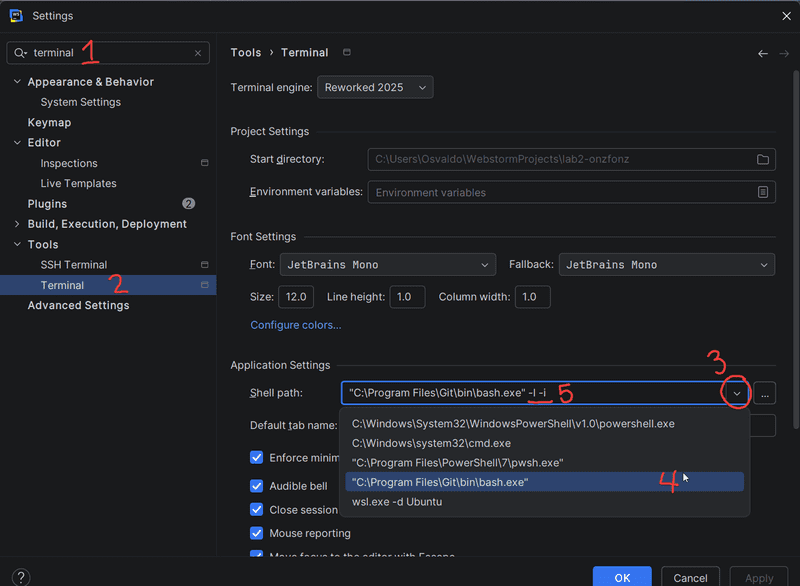800x586 pixels.
Task: Open the Environment variables editor icon
Action: (x=763, y=192)
